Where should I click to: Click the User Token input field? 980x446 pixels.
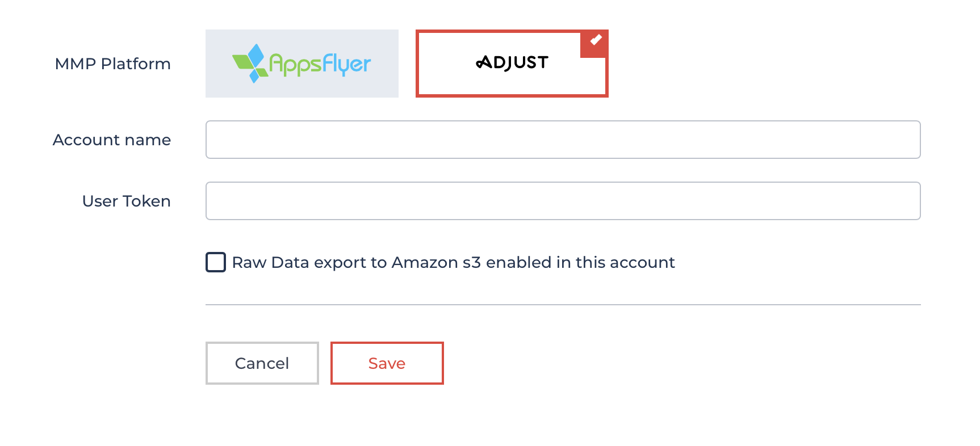(x=563, y=201)
